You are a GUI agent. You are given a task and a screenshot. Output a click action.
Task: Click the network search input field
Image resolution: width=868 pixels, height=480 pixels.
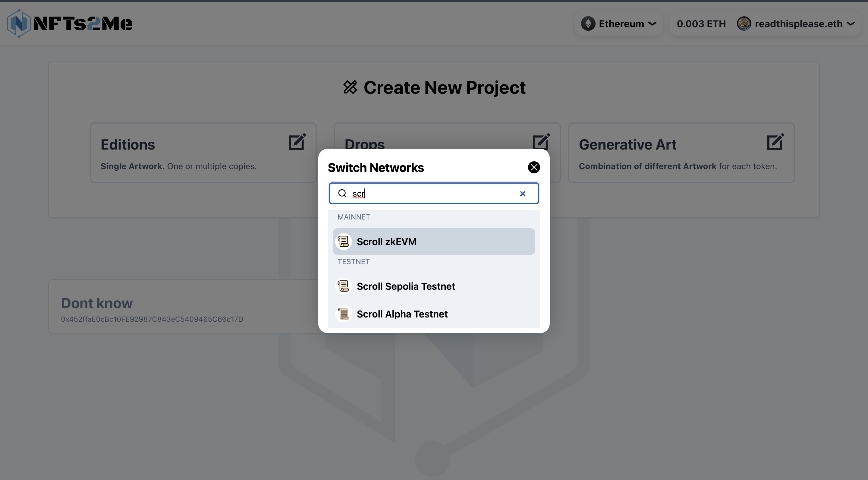click(434, 194)
